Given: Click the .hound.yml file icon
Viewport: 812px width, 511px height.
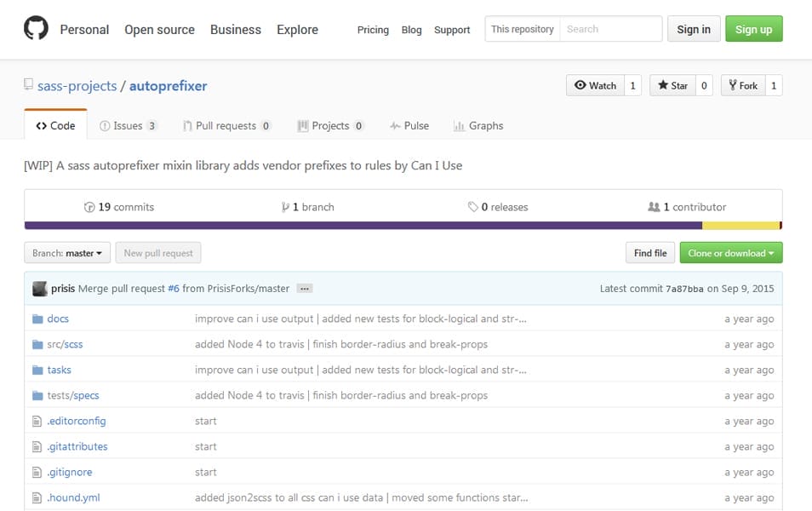Looking at the screenshot, I should click(x=37, y=497).
